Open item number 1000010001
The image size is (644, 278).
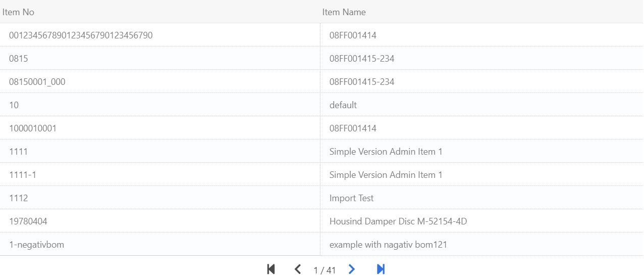(33, 128)
